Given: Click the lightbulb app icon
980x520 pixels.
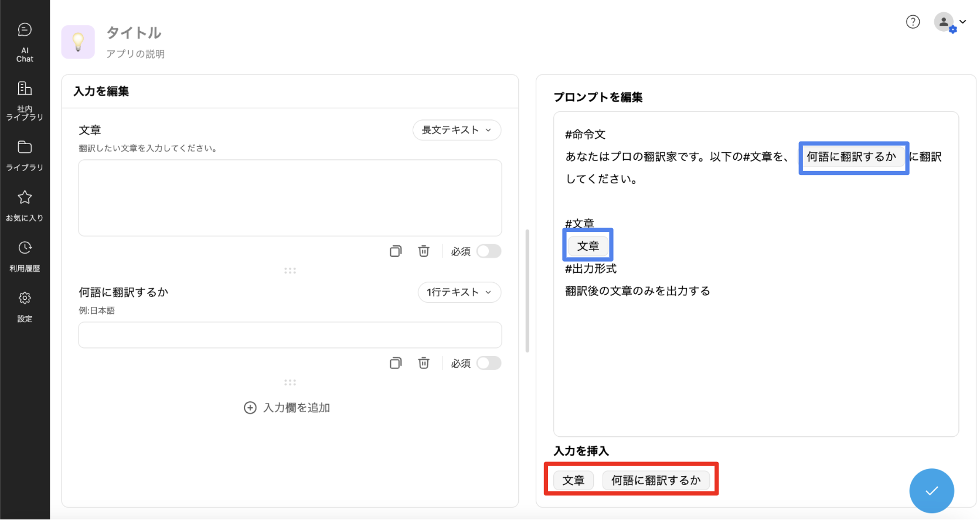Looking at the screenshot, I should (x=78, y=42).
